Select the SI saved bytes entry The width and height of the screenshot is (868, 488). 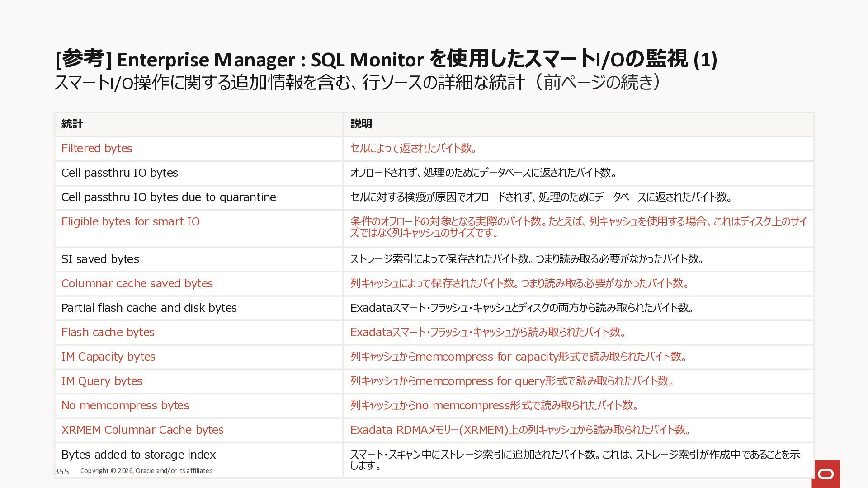click(100, 259)
